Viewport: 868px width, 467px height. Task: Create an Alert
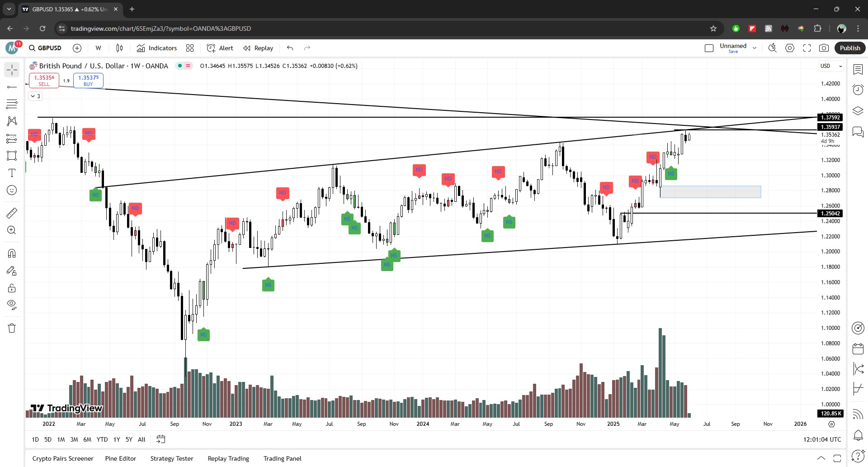click(220, 48)
